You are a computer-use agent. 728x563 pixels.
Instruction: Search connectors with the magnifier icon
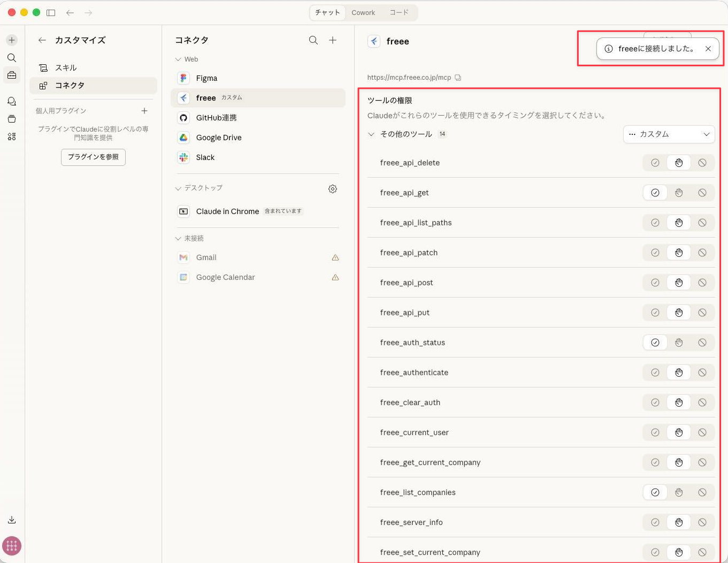(x=313, y=40)
